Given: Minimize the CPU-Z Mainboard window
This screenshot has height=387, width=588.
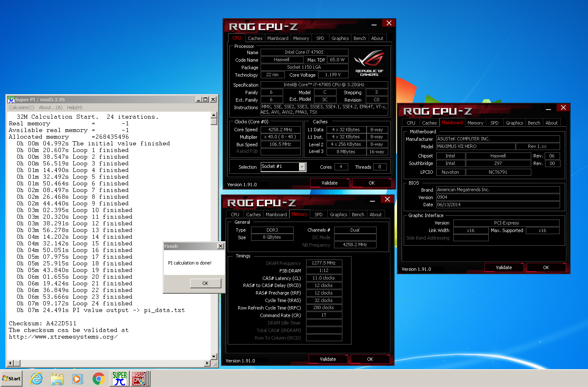Looking at the screenshot, I should coord(548,109).
